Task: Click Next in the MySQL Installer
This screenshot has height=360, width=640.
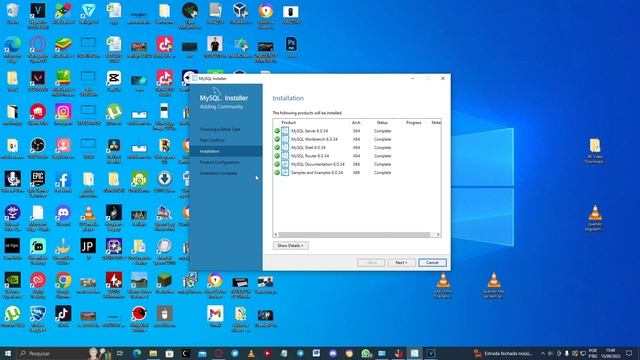Action: coord(402,262)
